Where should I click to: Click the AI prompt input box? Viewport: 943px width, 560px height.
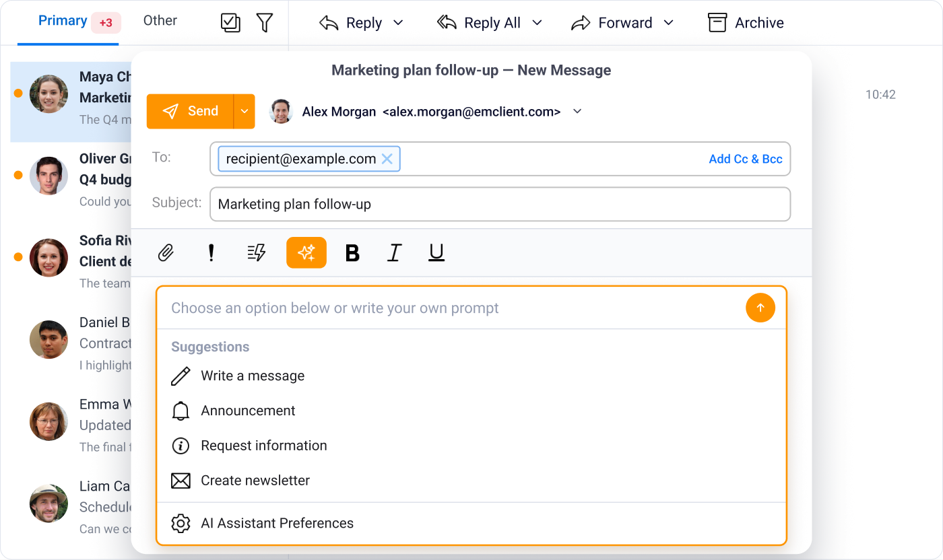click(x=451, y=308)
